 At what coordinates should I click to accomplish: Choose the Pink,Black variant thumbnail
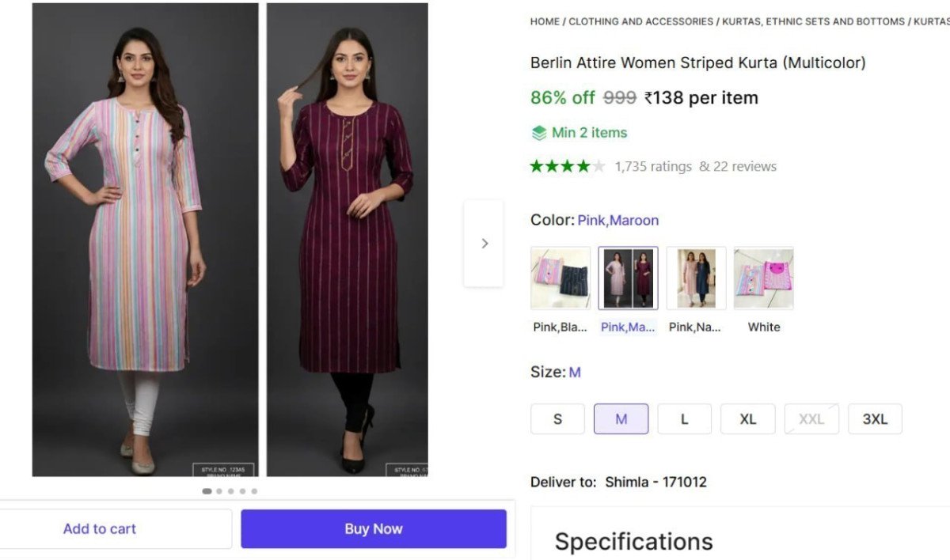pos(560,277)
